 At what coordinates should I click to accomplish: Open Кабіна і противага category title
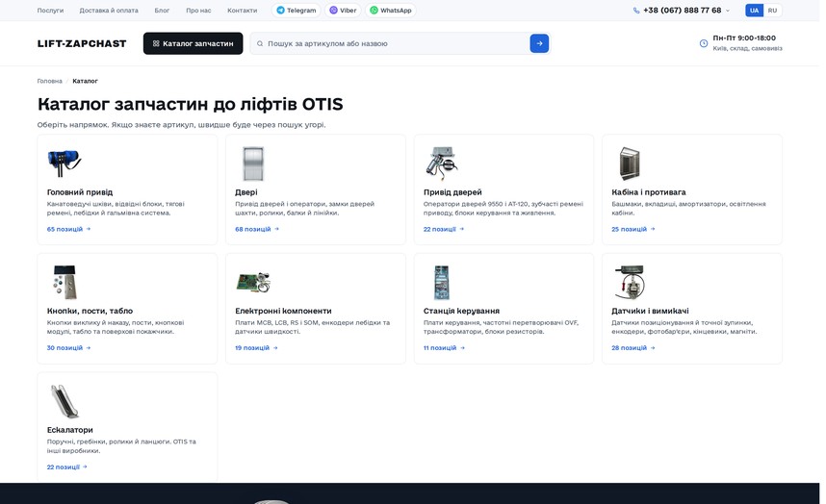(x=649, y=192)
